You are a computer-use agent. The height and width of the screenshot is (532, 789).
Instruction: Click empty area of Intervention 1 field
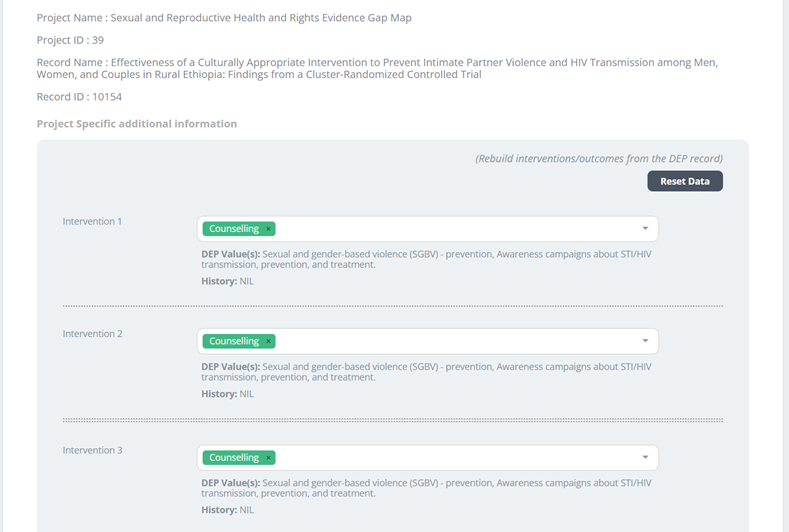tap(450, 229)
